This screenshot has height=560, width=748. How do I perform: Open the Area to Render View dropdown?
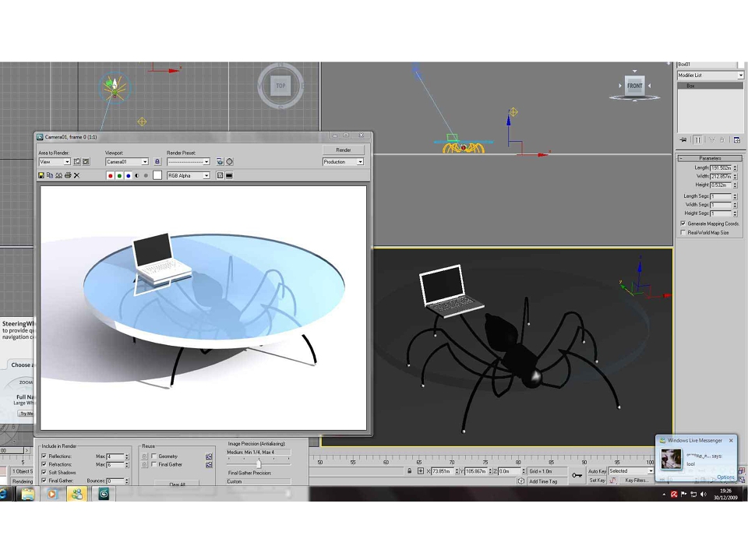(55, 162)
